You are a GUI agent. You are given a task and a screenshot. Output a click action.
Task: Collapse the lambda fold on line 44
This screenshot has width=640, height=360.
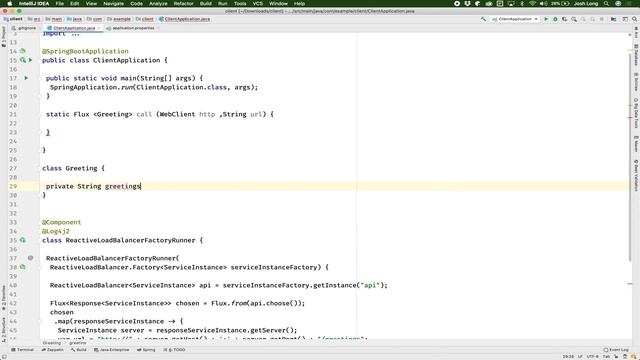(x=41, y=321)
